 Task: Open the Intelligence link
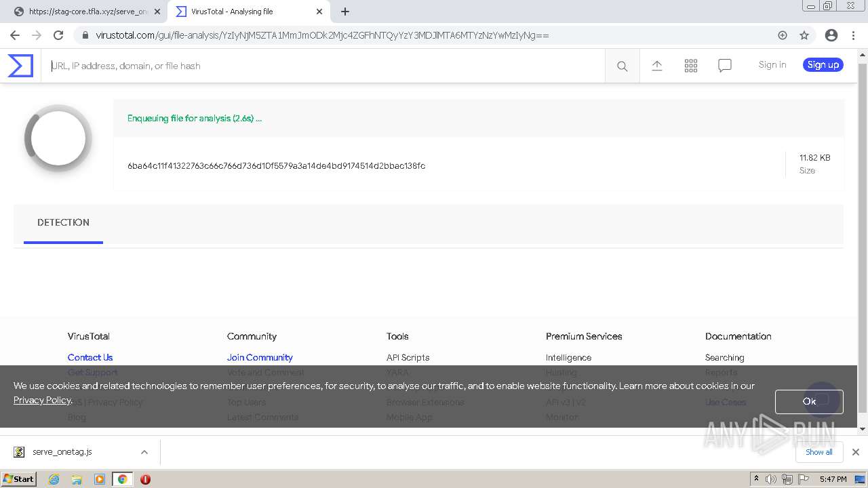tap(568, 357)
